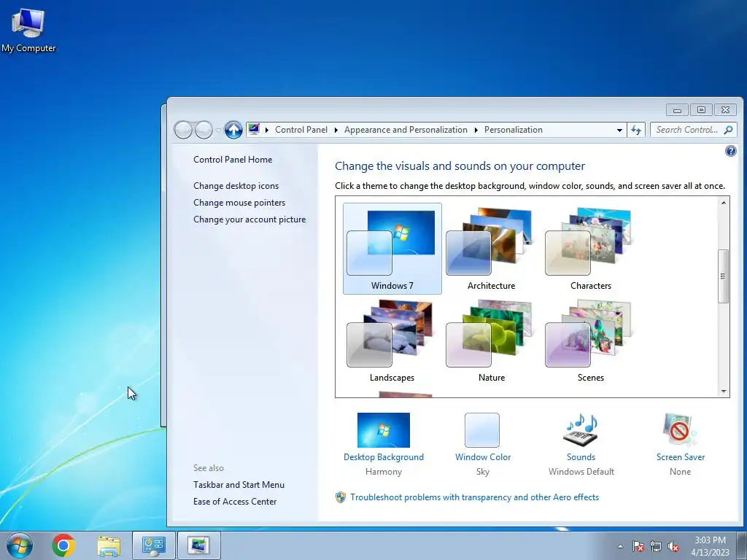Click the Window Color link text
Screen dimensions: 747x560
click(483, 457)
